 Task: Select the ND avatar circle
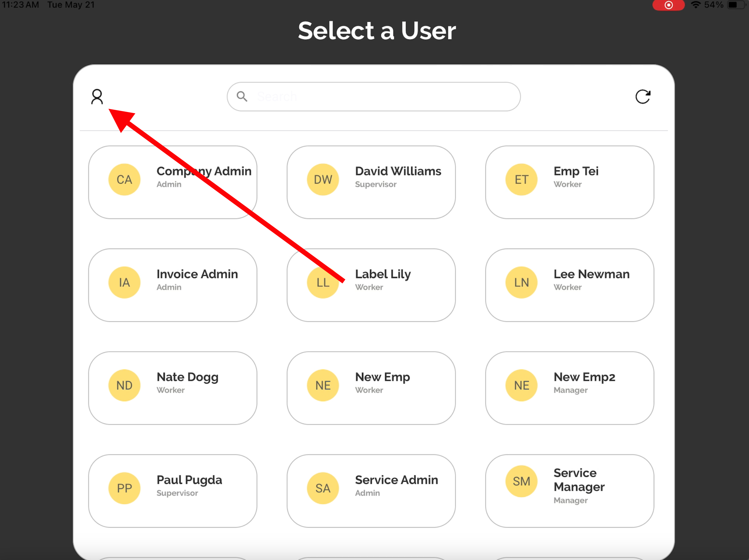click(x=124, y=385)
